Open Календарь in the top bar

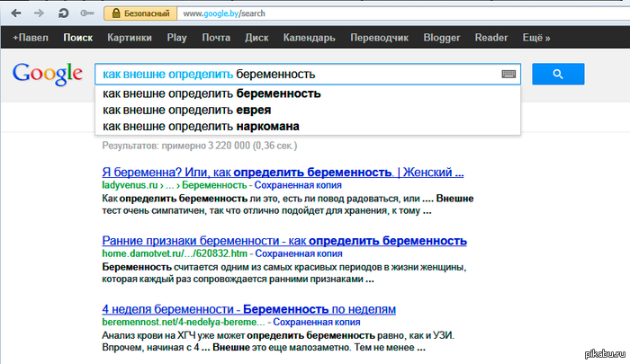(x=310, y=39)
